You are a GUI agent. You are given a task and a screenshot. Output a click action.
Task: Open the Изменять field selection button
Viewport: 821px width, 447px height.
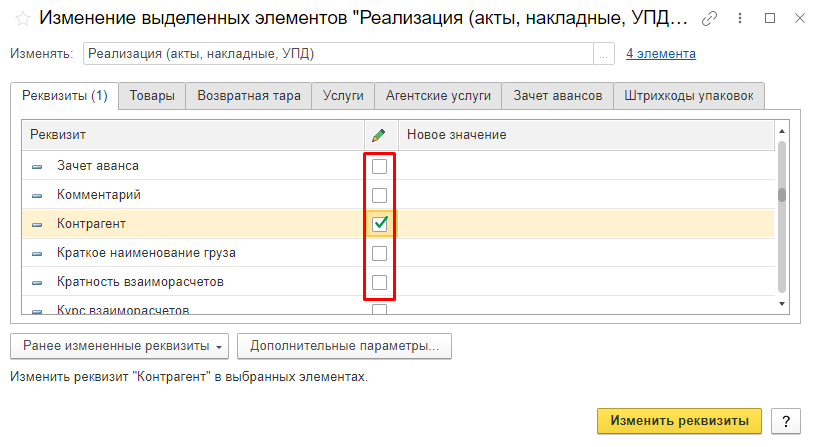pos(604,54)
